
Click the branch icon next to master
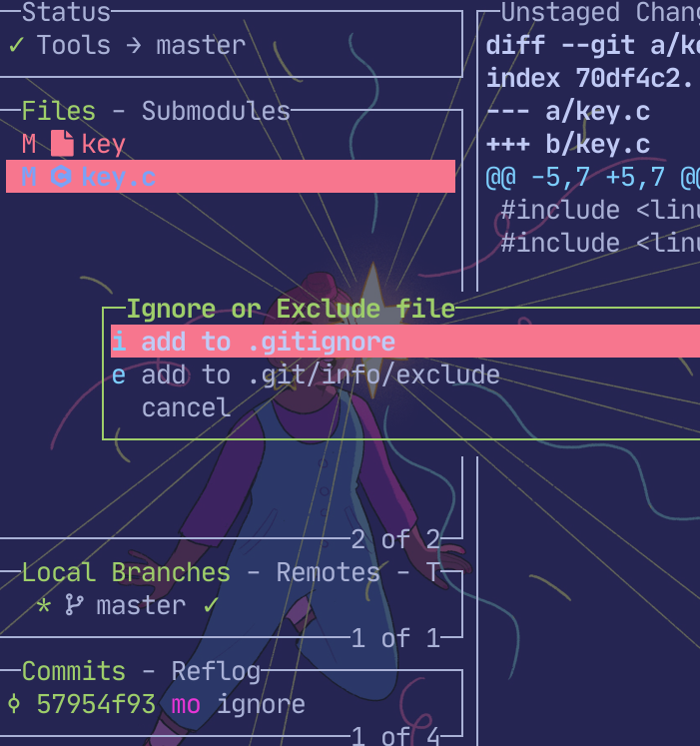(x=74, y=605)
